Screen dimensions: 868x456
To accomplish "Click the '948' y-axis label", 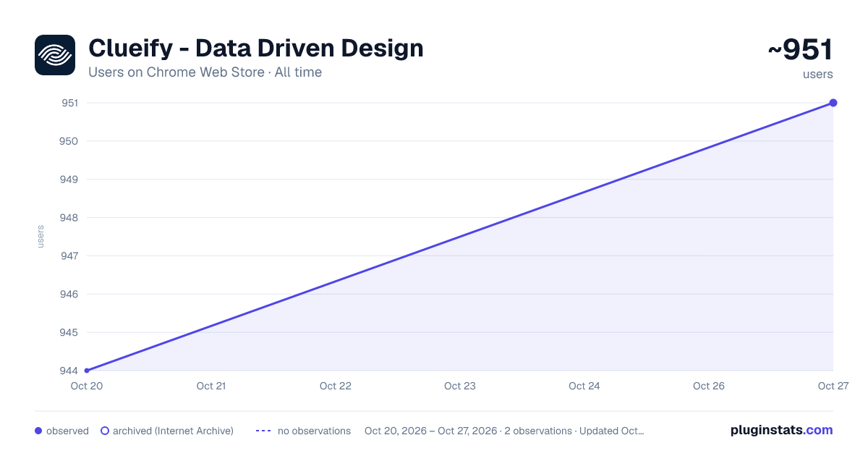I will [69, 218].
